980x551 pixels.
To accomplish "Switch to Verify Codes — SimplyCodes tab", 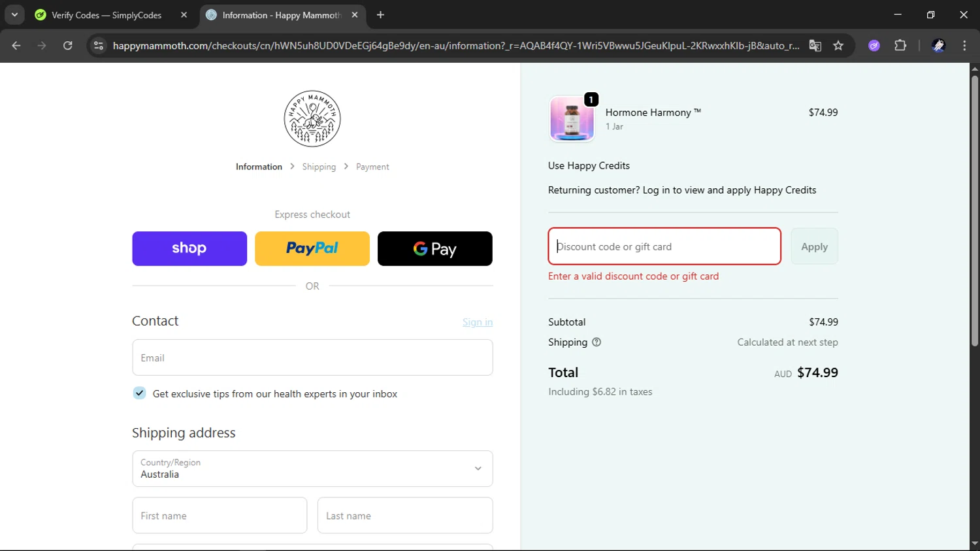I will pyautogui.click(x=106, y=15).
